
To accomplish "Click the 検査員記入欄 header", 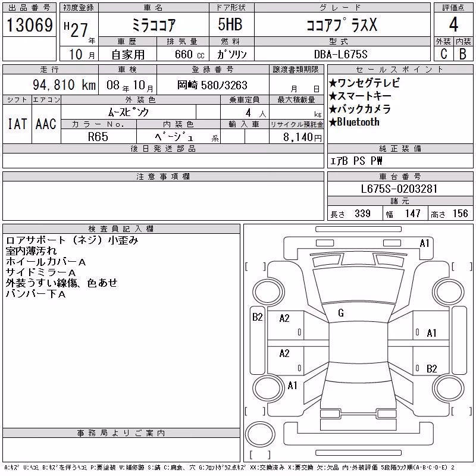I will coord(121,228).
